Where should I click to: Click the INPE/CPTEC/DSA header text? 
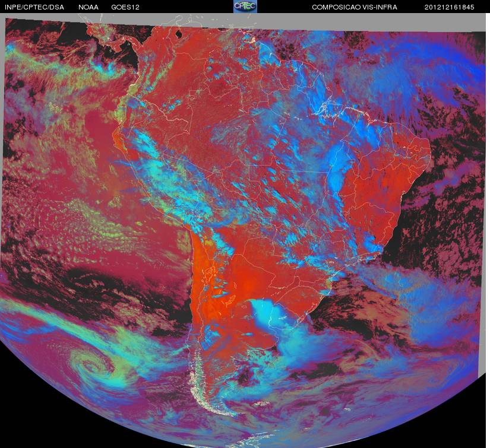pyautogui.click(x=34, y=7)
